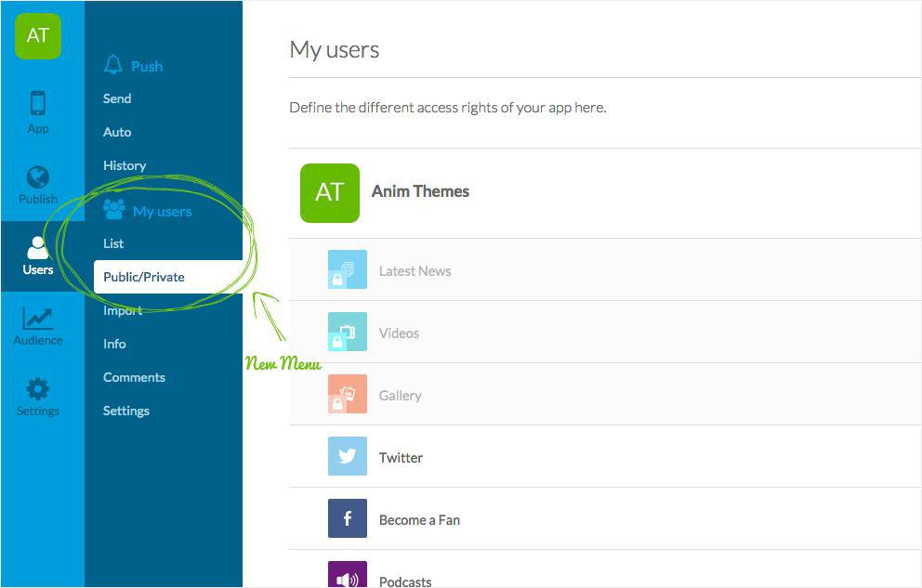Select Public/Private in the submenu
Image resolution: width=922 pixels, height=588 pixels.
click(x=144, y=277)
